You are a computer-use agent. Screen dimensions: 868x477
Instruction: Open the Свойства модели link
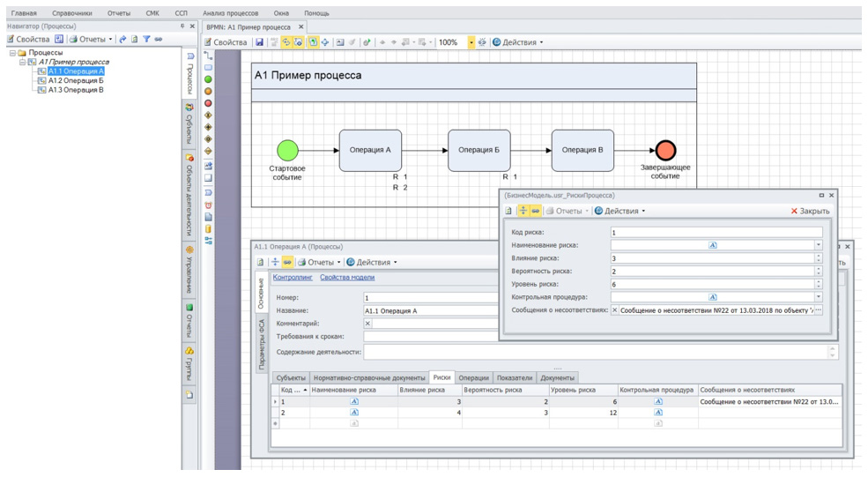tap(346, 278)
